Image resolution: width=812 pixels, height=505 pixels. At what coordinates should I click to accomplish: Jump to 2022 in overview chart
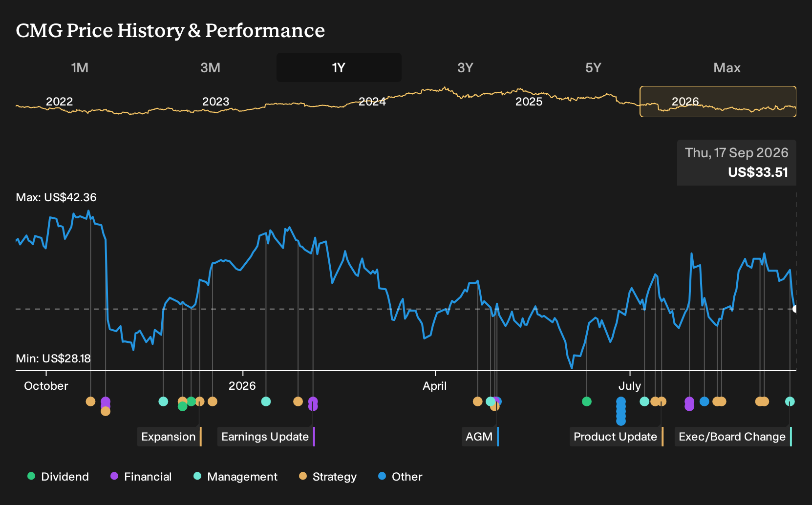click(x=59, y=102)
